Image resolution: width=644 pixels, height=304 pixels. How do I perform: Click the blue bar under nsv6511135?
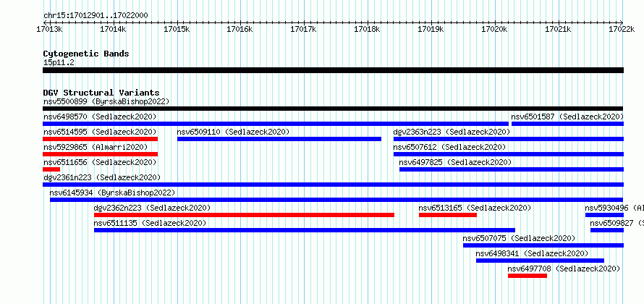click(x=305, y=230)
